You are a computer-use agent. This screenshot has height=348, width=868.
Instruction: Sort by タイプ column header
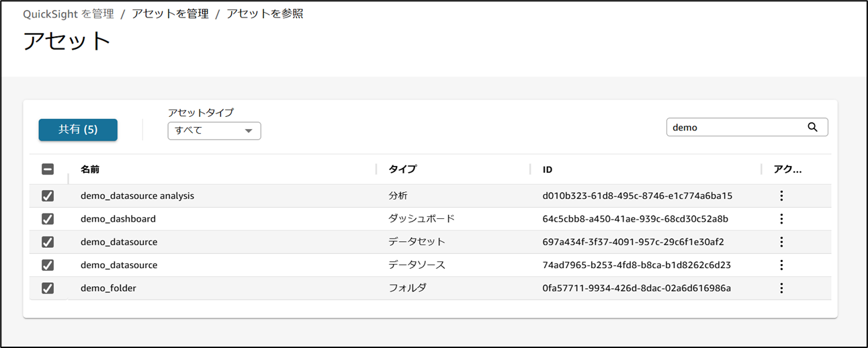(402, 169)
